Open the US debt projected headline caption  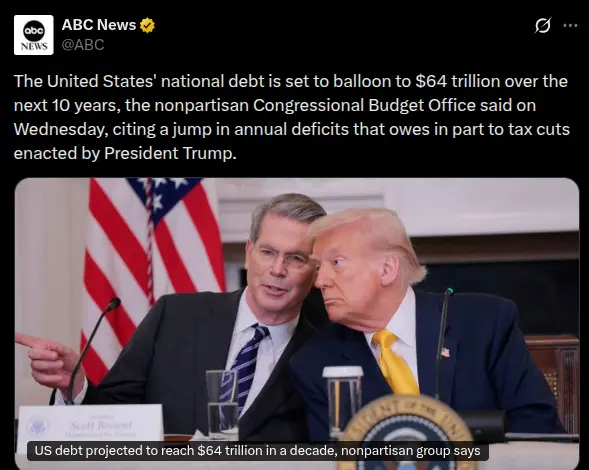pos(257,450)
